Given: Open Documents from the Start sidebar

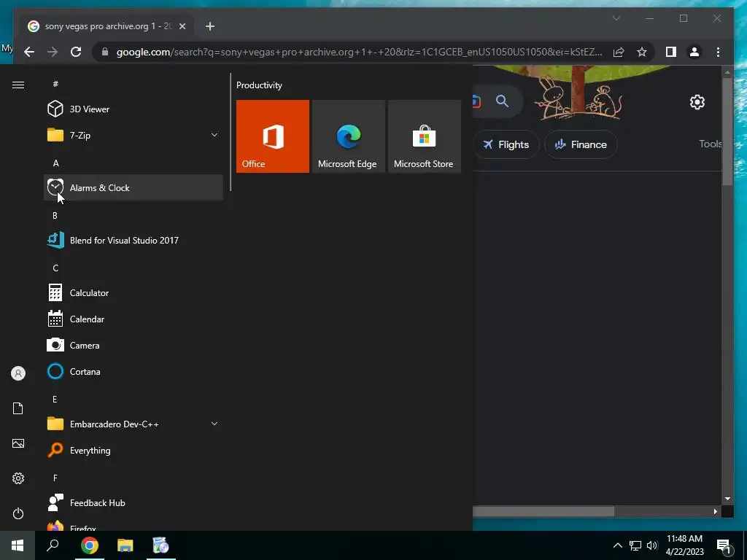Looking at the screenshot, I should (18, 408).
